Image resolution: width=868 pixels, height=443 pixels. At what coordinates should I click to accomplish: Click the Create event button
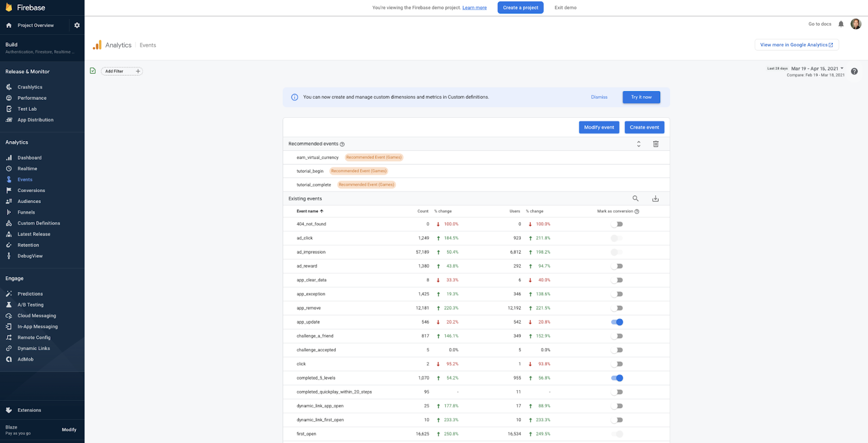point(644,128)
